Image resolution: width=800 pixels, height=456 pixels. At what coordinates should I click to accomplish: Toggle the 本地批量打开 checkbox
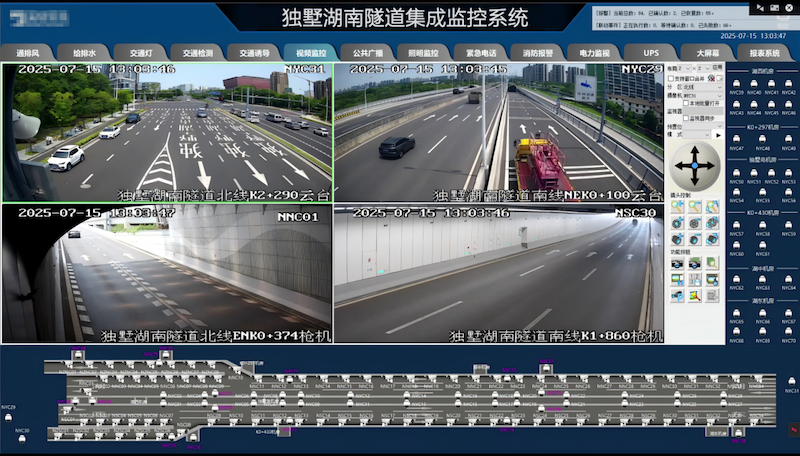click(685, 102)
